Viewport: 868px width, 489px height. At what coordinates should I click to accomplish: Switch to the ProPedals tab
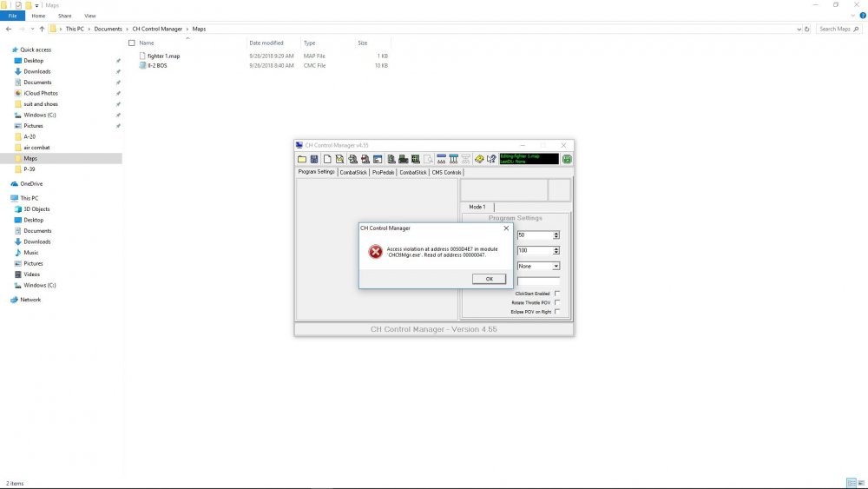[x=383, y=172]
